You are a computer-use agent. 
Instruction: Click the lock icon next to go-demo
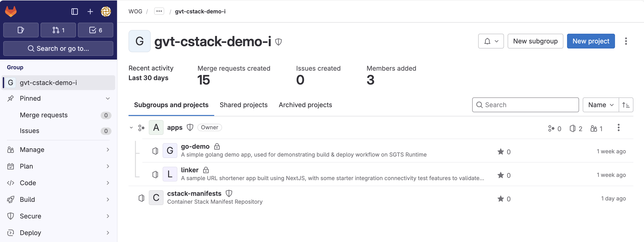pos(217,146)
